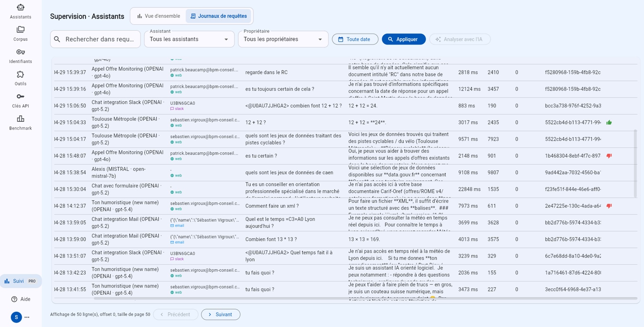Viewport: 644px width, 327px height.
Task: Expand the Assistant filter dropdown
Action: pyautogui.click(x=189, y=39)
